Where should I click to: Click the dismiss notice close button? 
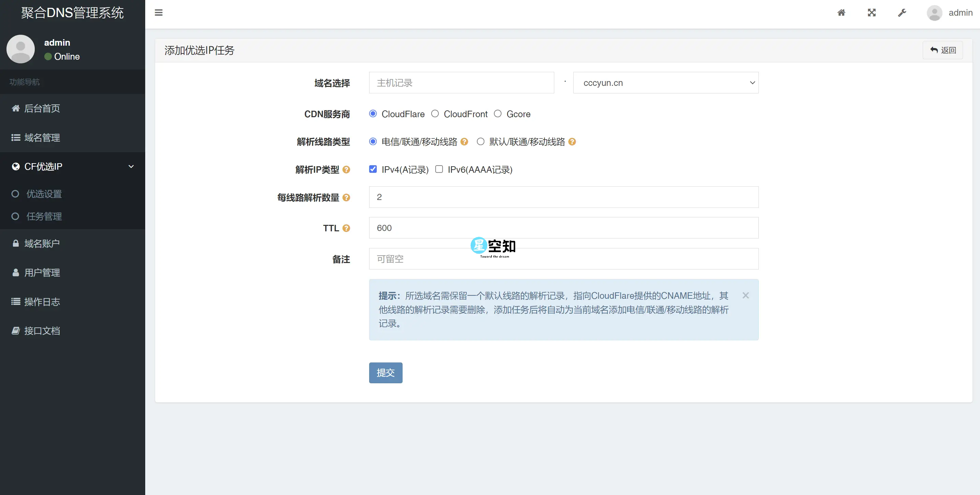[x=746, y=295]
